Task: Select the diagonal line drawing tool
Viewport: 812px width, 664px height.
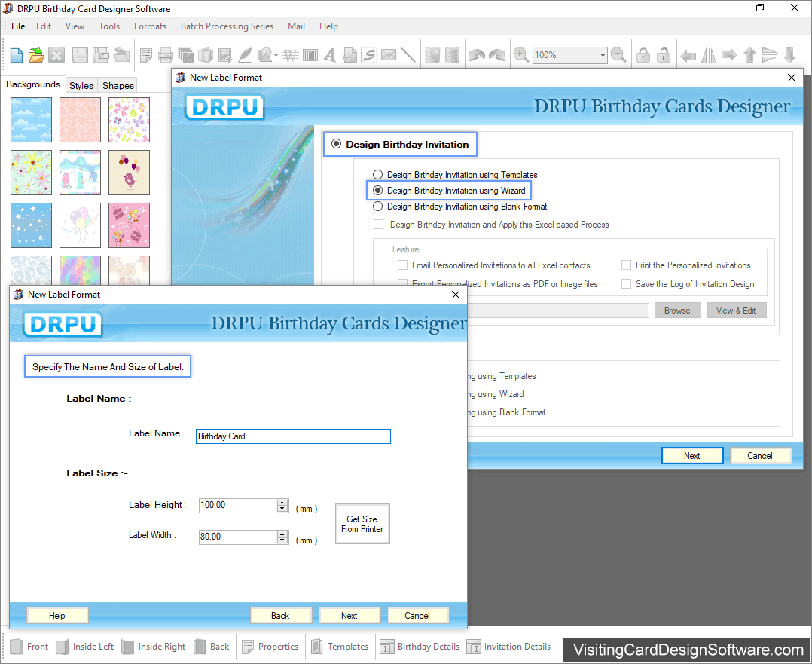Action: point(408,55)
